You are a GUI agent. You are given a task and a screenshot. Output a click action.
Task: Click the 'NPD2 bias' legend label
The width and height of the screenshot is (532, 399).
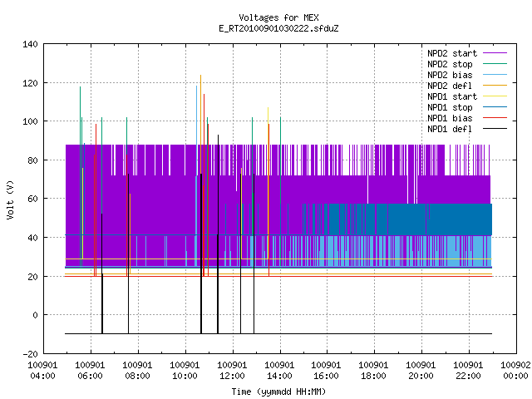[x=450, y=75]
